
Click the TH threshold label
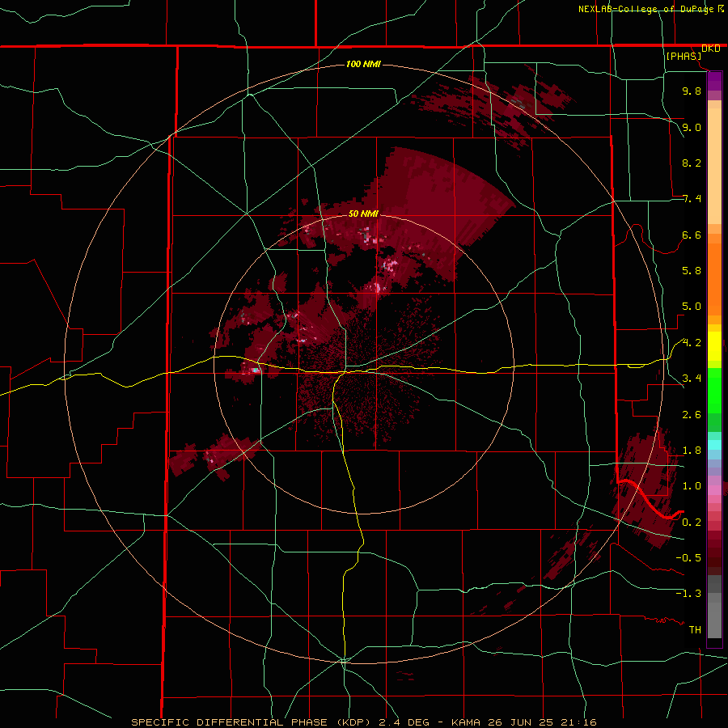pyautogui.click(x=695, y=630)
